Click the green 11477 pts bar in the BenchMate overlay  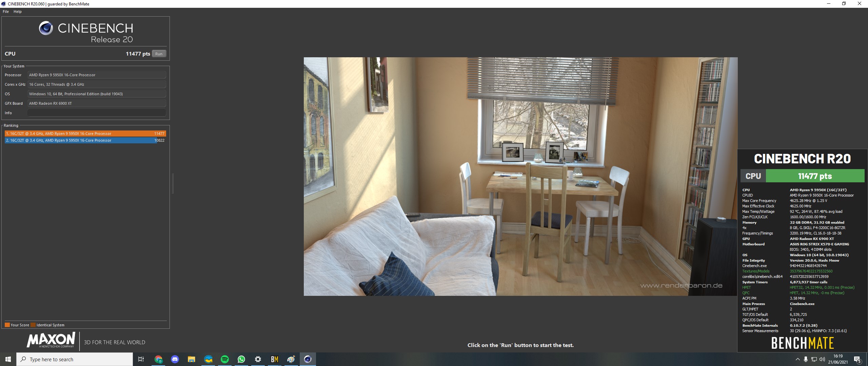click(815, 176)
